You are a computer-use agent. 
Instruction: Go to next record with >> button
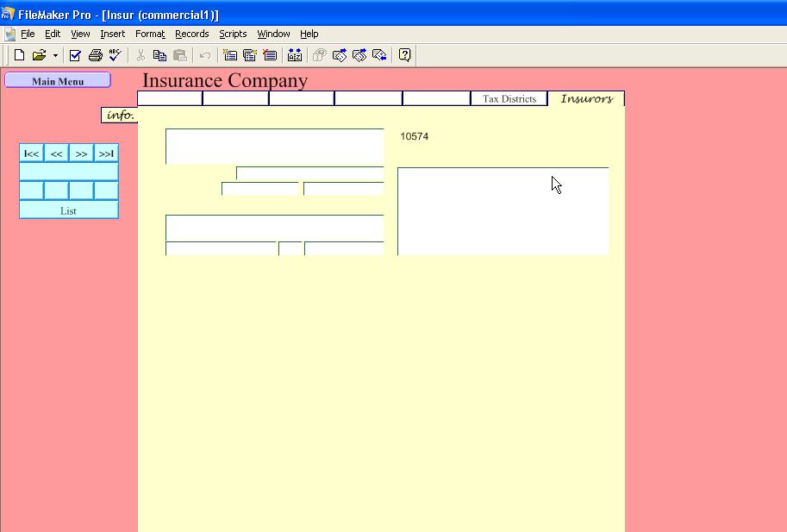click(81, 153)
